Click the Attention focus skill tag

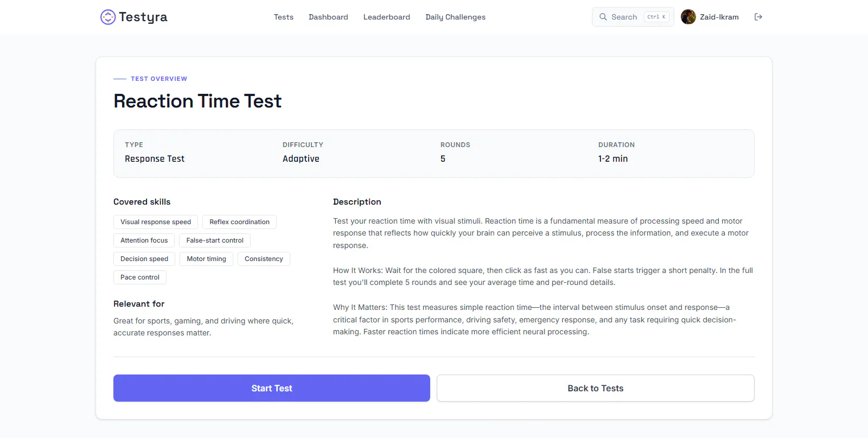(x=144, y=240)
